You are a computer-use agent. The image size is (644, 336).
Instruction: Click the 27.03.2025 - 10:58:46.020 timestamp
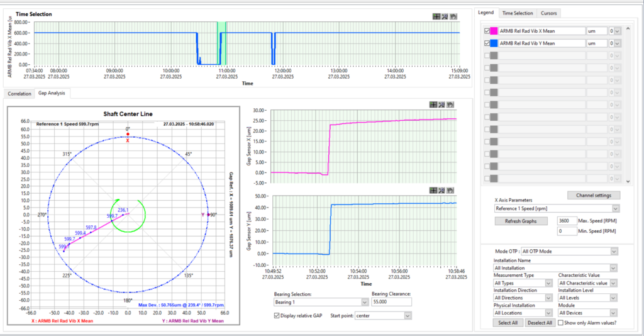pos(189,123)
